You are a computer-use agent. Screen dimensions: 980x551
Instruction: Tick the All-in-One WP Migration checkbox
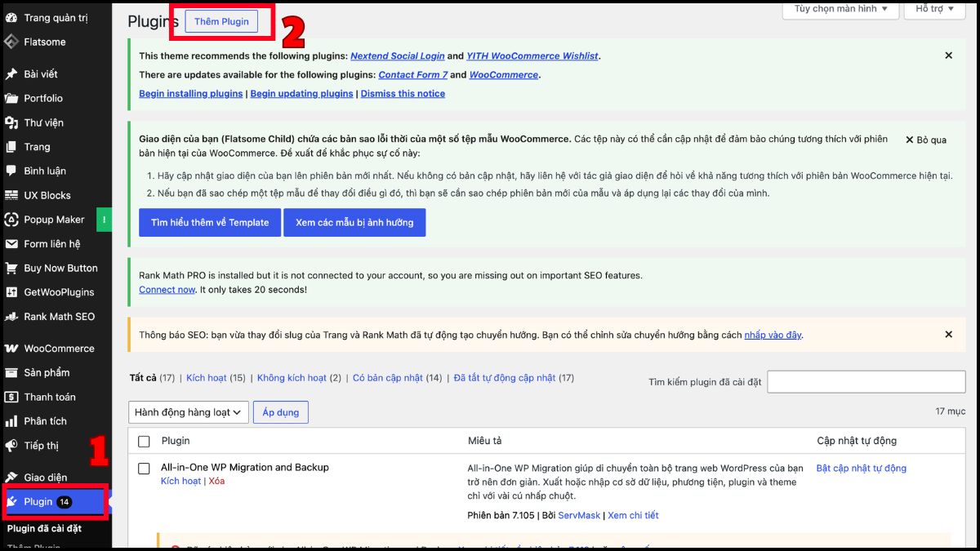click(x=144, y=469)
